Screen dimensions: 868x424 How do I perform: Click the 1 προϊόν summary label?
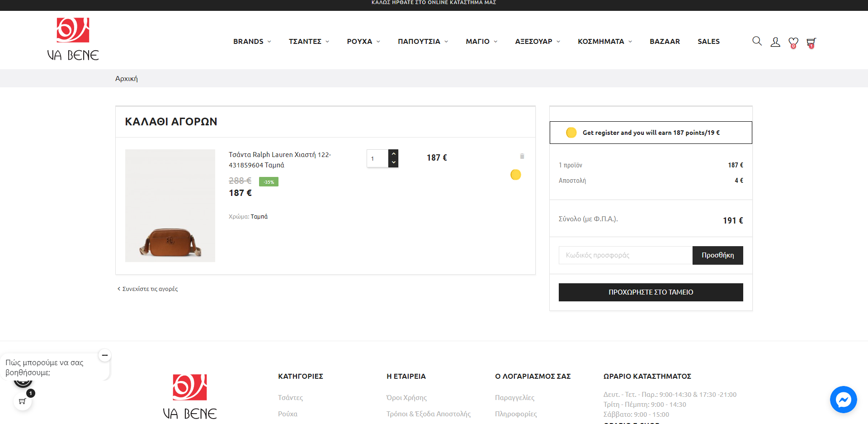[571, 165]
